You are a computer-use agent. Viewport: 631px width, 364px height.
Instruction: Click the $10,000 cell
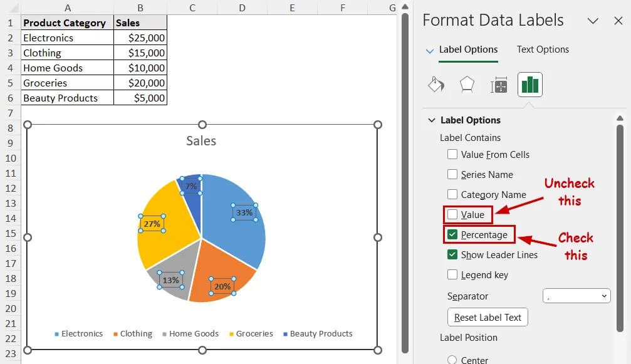[x=140, y=68]
